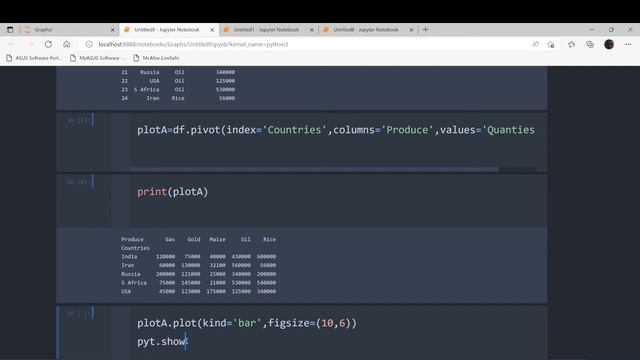Viewport: 640px width, 360px height.
Task: Open the tab actions menu icon
Action: click(x=10, y=29)
